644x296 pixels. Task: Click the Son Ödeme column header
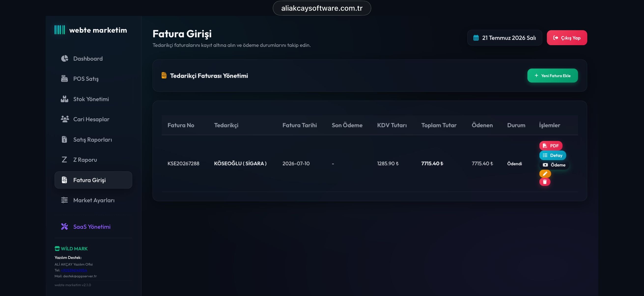pyautogui.click(x=347, y=125)
